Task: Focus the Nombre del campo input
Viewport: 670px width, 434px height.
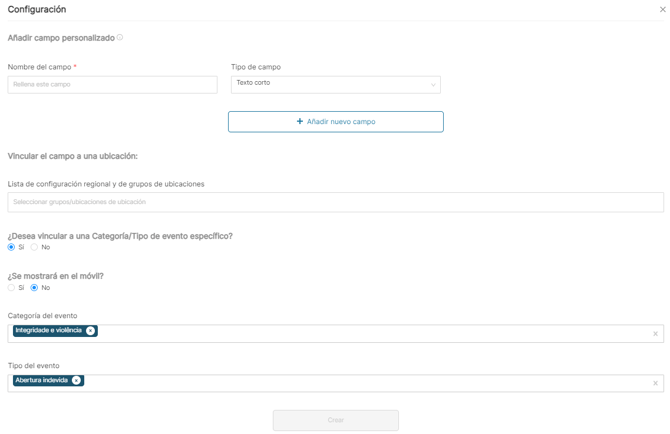Action: 112,85
